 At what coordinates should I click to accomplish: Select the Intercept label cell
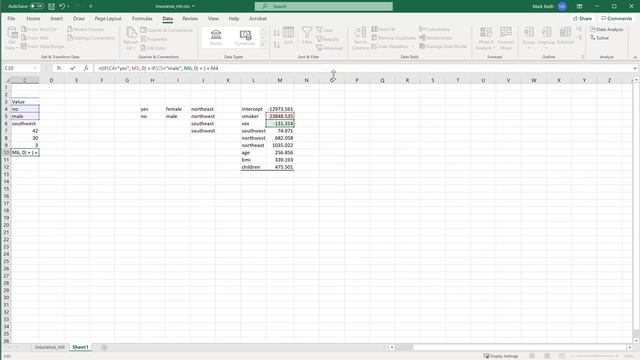click(253, 109)
